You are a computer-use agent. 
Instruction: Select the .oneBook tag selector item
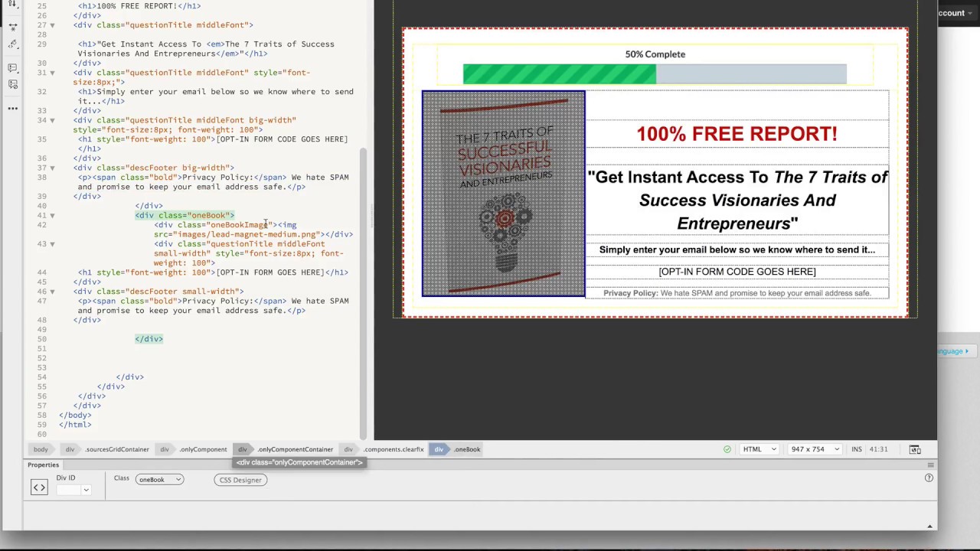467,449
